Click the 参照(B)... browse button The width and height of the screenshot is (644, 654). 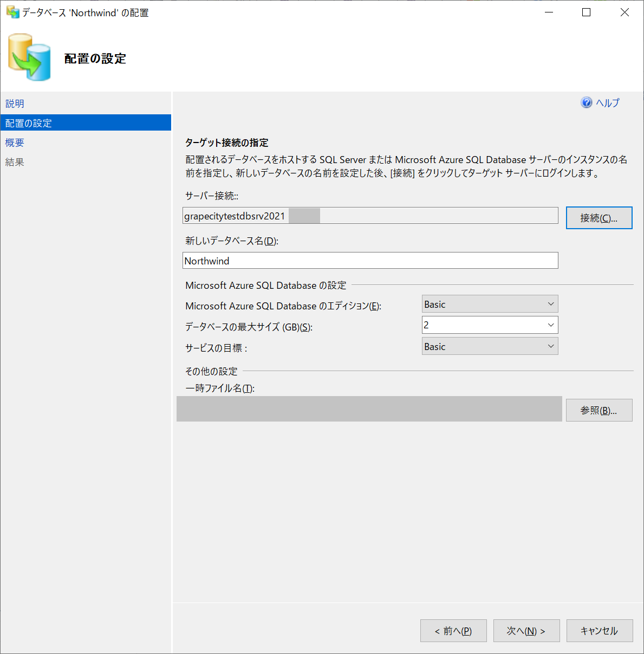tap(599, 410)
